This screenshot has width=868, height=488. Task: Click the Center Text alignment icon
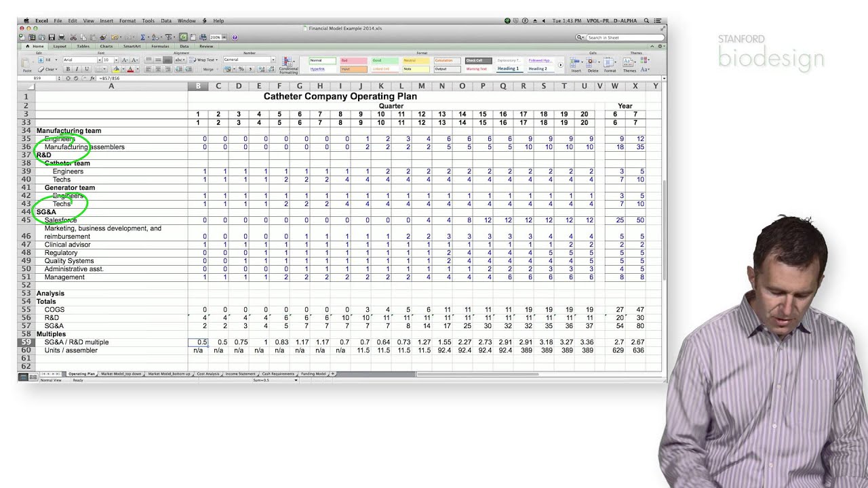158,69
